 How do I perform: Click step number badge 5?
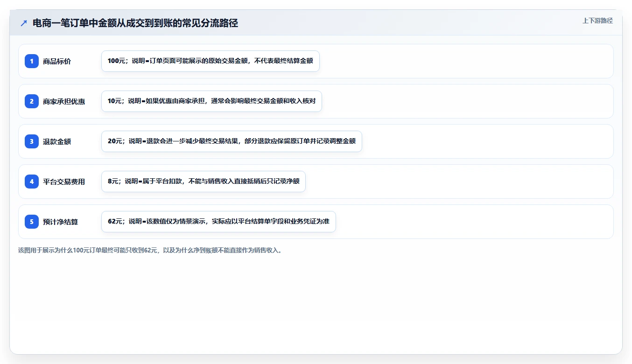click(32, 222)
